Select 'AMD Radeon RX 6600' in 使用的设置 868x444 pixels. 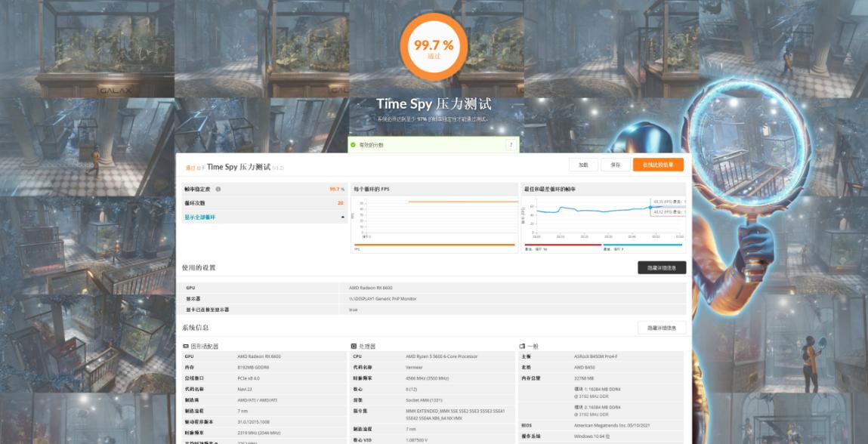(371, 288)
